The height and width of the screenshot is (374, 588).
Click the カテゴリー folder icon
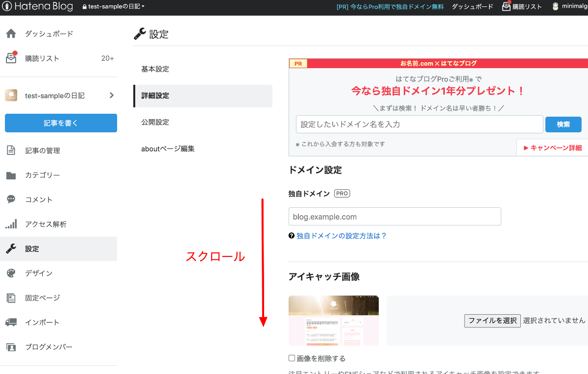[x=11, y=175]
